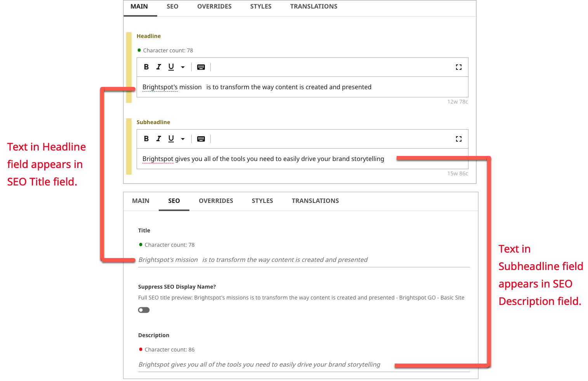Open STYLES tab in the upper panel
This screenshot has width=588, height=381.
tap(261, 7)
